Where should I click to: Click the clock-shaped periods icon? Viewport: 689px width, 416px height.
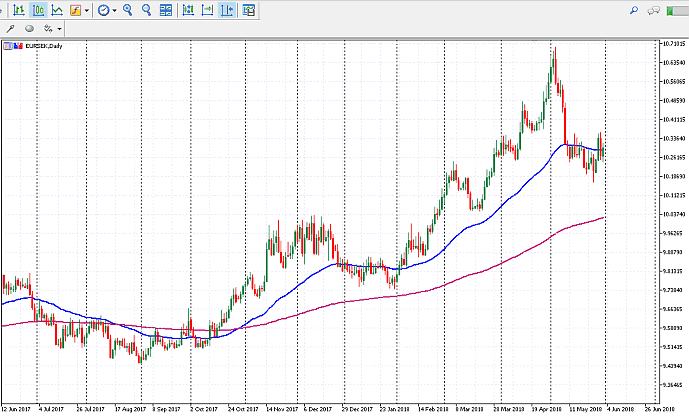pyautogui.click(x=103, y=10)
